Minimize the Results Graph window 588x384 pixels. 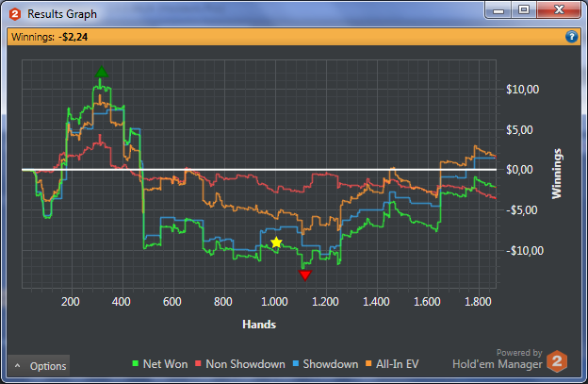498,10
